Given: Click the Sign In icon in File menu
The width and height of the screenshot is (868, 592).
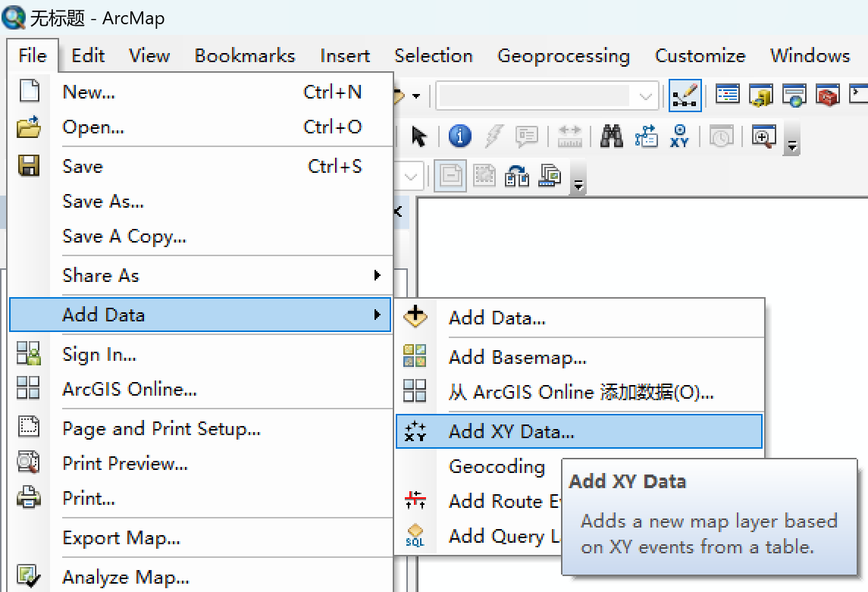Looking at the screenshot, I should tap(28, 353).
